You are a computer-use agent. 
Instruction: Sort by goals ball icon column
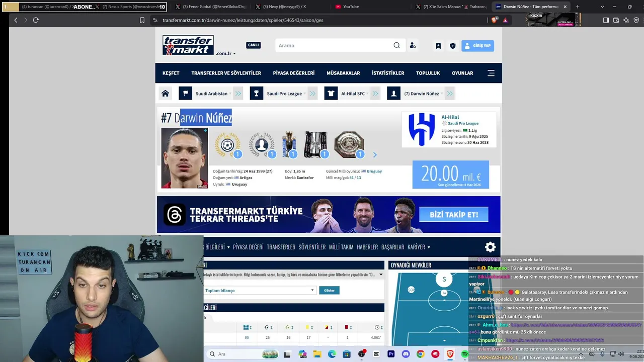tap(268, 327)
